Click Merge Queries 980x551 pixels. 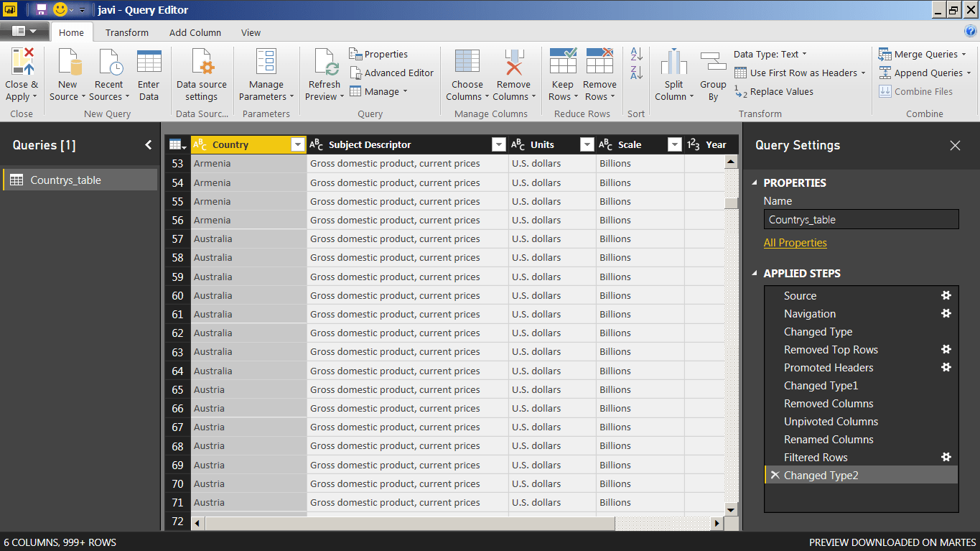point(921,54)
